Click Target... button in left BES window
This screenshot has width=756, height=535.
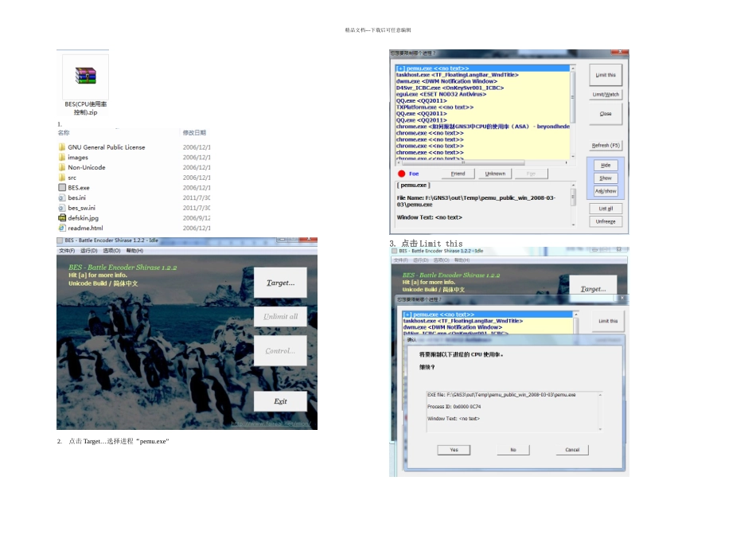point(280,283)
